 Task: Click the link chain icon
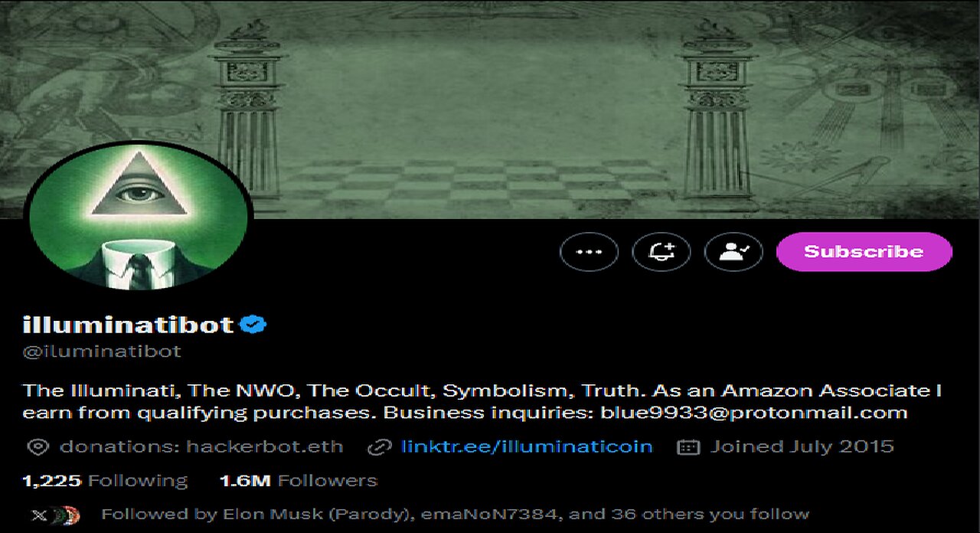(x=380, y=447)
